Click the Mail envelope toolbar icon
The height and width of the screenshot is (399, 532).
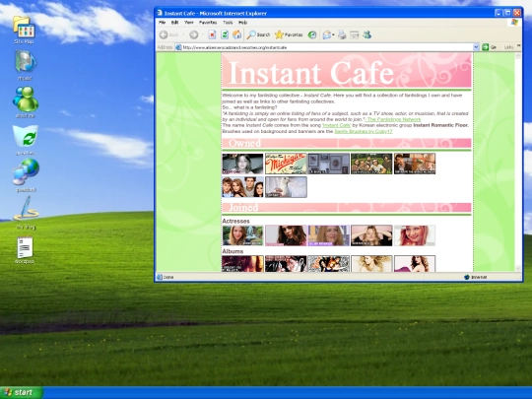click(x=327, y=34)
